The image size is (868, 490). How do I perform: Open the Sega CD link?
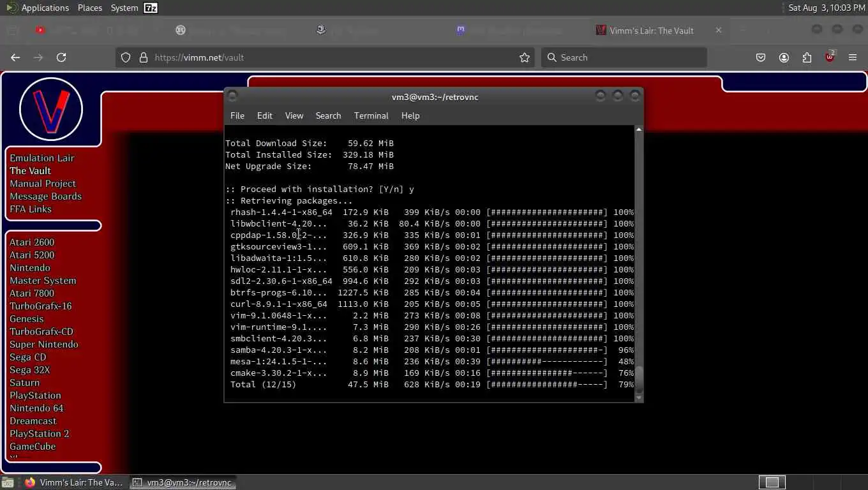tap(27, 357)
